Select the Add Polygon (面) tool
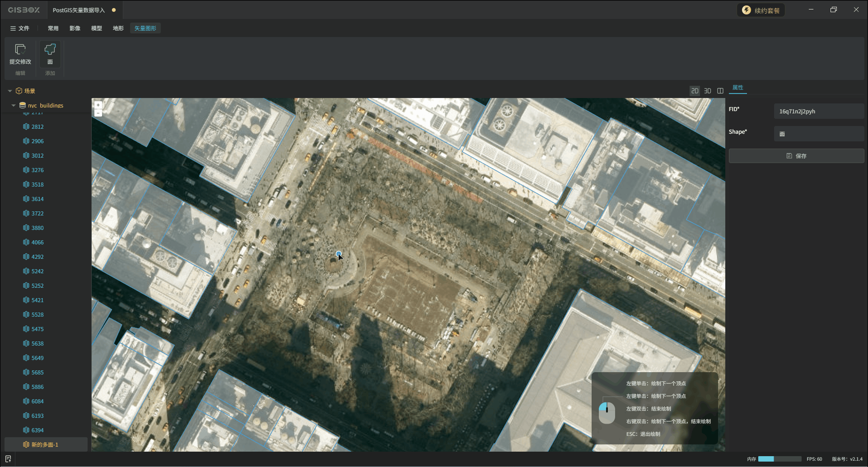The width and height of the screenshot is (868, 467). point(50,49)
